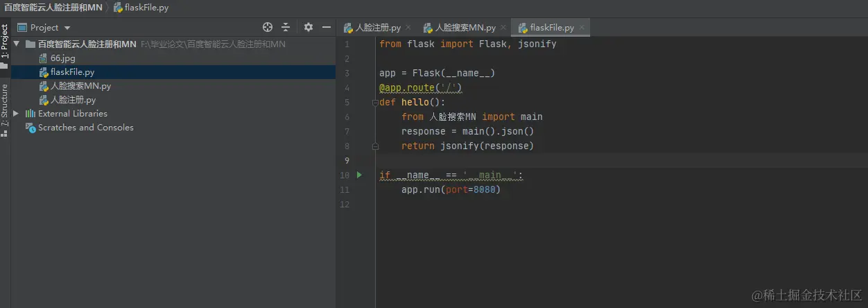Click the green run arrow in gutter
The height and width of the screenshot is (308, 868).
coord(359,175)
